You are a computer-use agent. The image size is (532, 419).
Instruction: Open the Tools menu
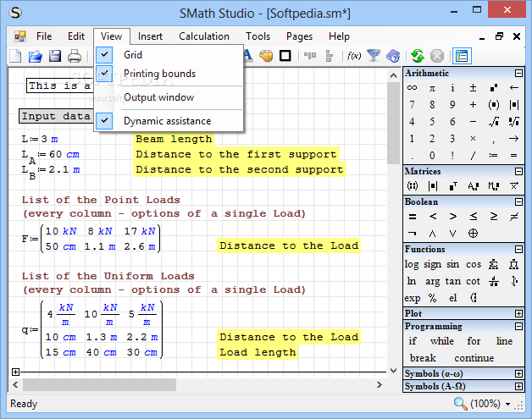(x=258, y=36)
